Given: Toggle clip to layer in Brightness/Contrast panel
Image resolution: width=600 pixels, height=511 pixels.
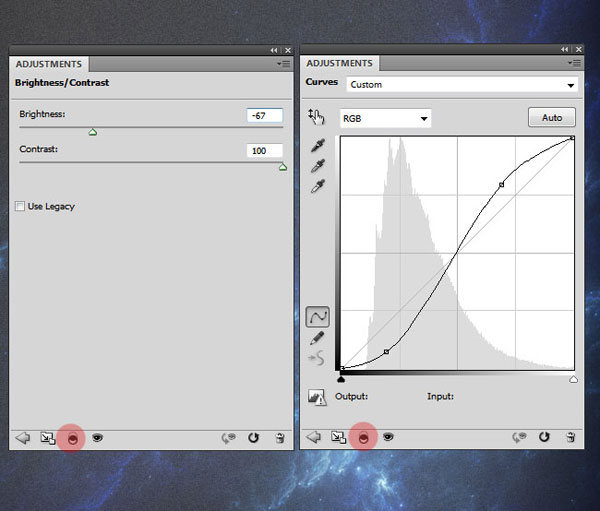Looking at the screenshot, I should (72, 439).
